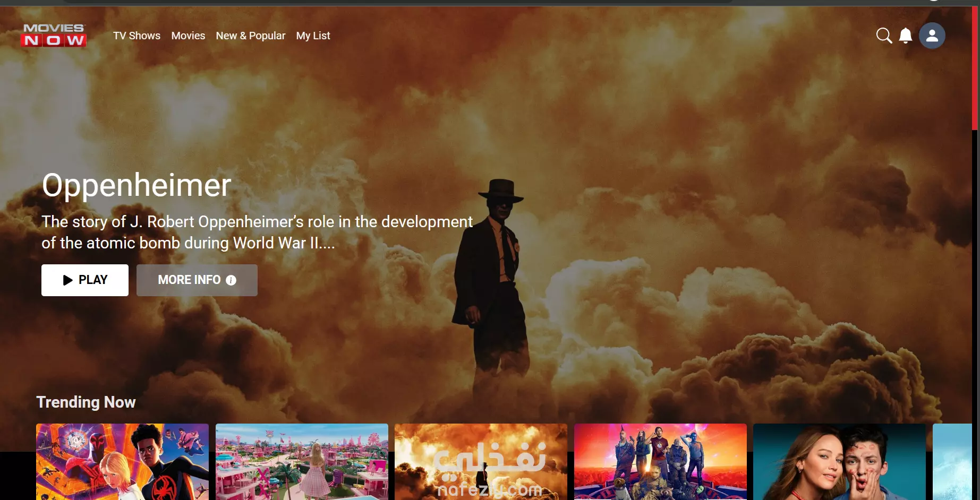Open the pink Barbie Land thumbnail

coord(302,462)
